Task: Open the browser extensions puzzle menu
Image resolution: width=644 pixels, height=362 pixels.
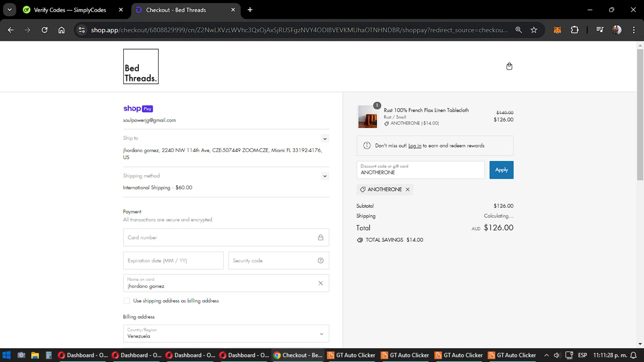Action: (574, 30)
